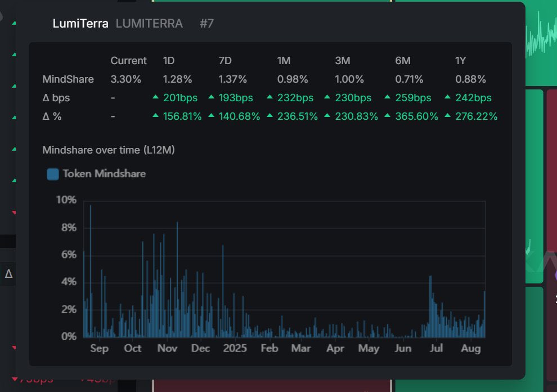
Task: Click the 2025 axis label
Action: [235, 348]
